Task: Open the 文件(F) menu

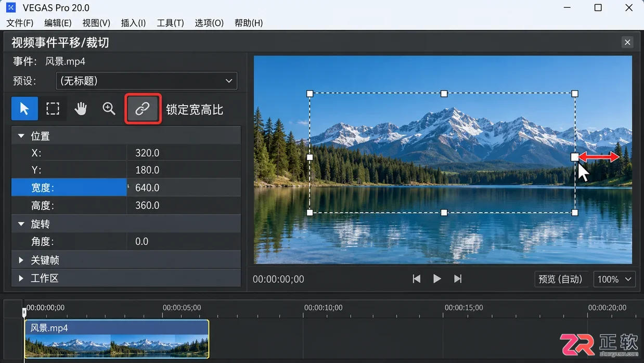Action: [20, 23]
